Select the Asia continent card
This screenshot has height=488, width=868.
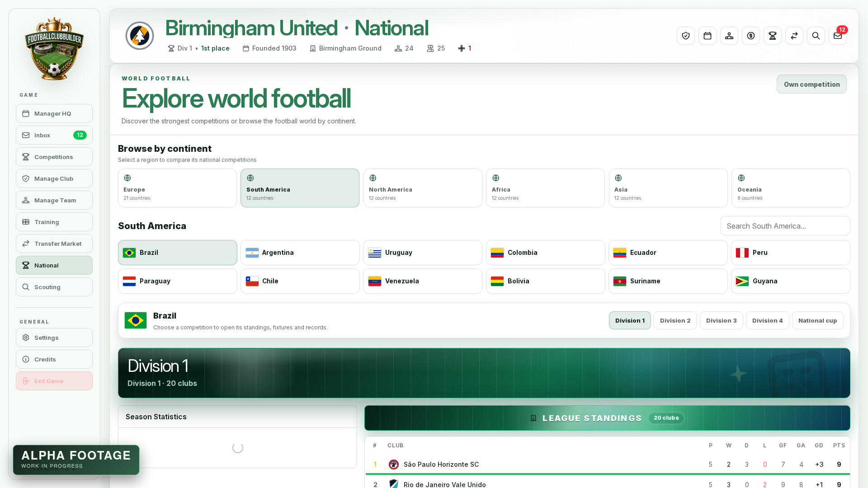tap(668, 188)
